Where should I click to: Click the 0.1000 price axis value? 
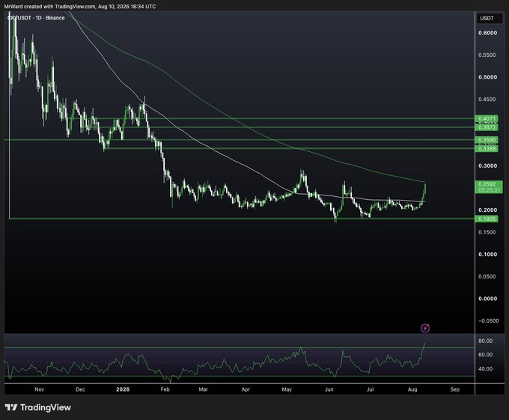(487, 254)
